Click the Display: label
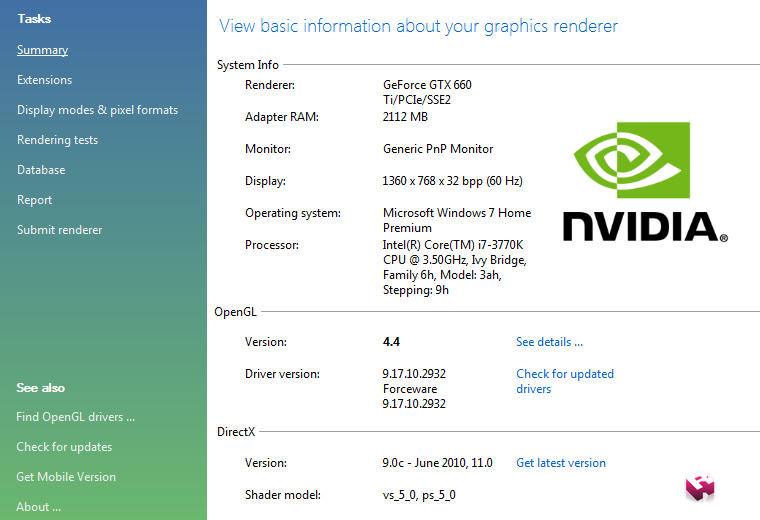The width and height of the screenshot is (760, 520). pos(265,181)
